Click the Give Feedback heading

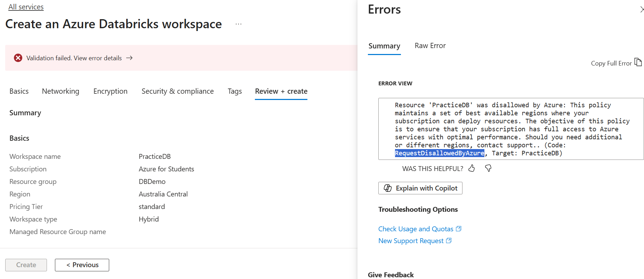[391, 275]
